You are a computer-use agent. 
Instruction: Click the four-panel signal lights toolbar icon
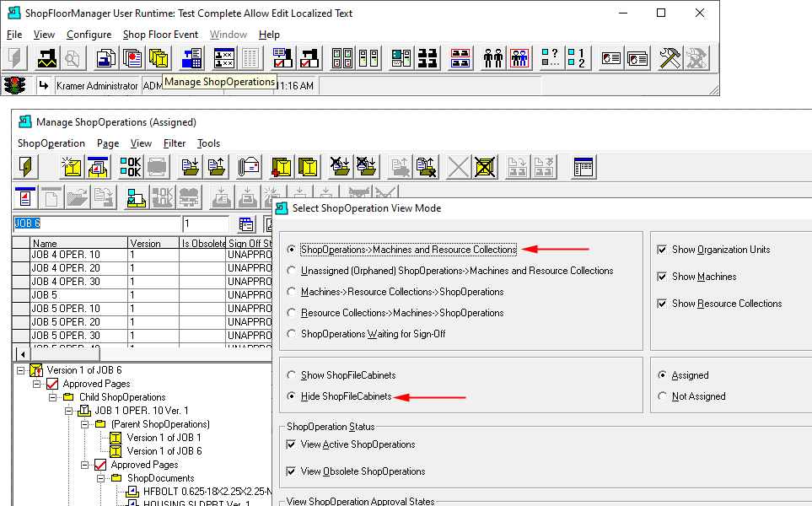click(342, 58)
